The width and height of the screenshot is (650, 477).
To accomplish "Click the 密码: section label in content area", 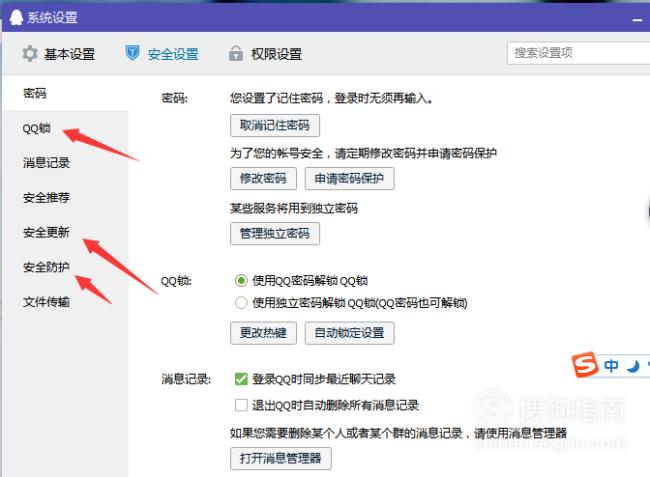I will point(175,99).
